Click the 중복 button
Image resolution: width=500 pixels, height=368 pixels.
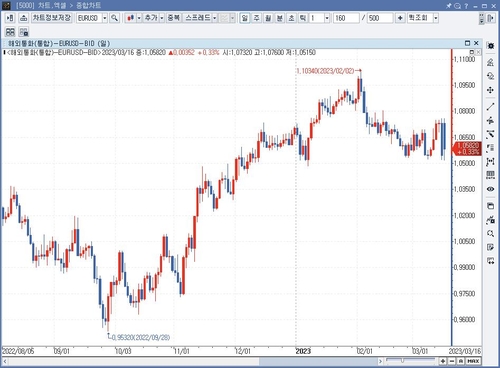coord(174,18)
